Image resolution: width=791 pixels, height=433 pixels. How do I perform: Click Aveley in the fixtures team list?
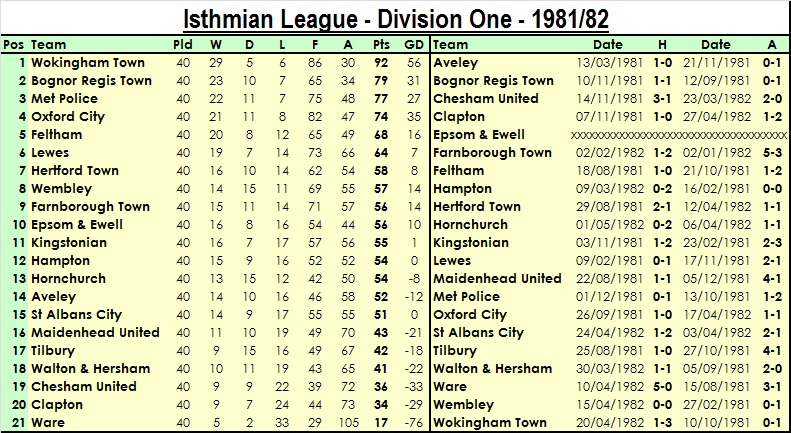(x=456, y=63)
